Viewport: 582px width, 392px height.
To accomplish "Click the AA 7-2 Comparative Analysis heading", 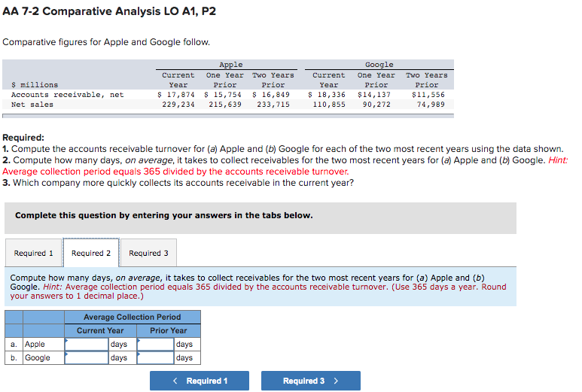I will tap(109, 11).
